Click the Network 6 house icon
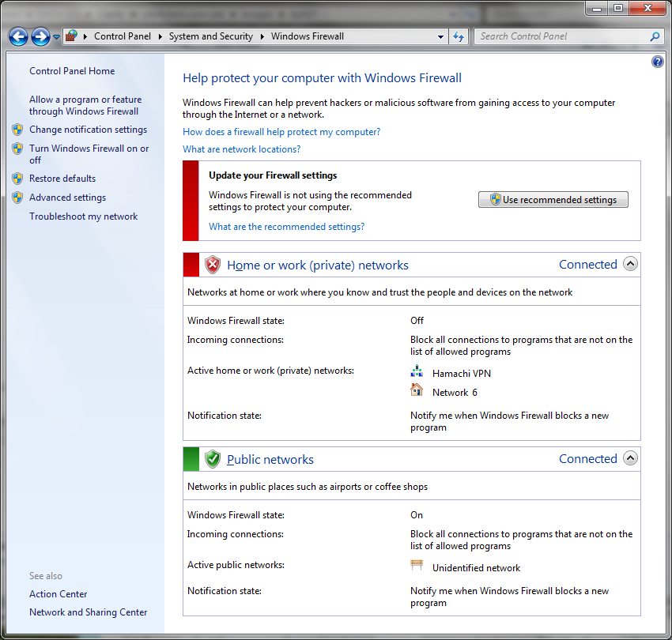This screenshot has height=640, width=672. tap(417, 390)
